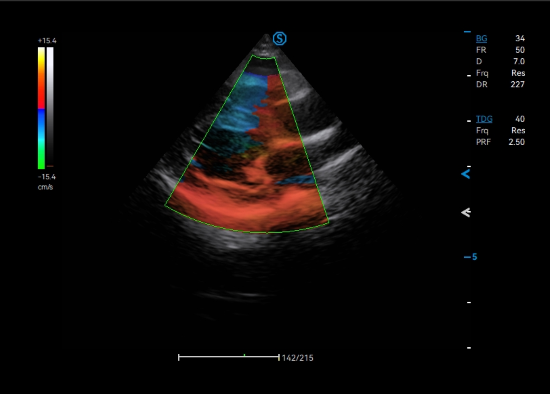The height and width of the screenshot is (394, 550).
Task: Click the blue S probe orientation marker
Action: click(x=280, y=39)
